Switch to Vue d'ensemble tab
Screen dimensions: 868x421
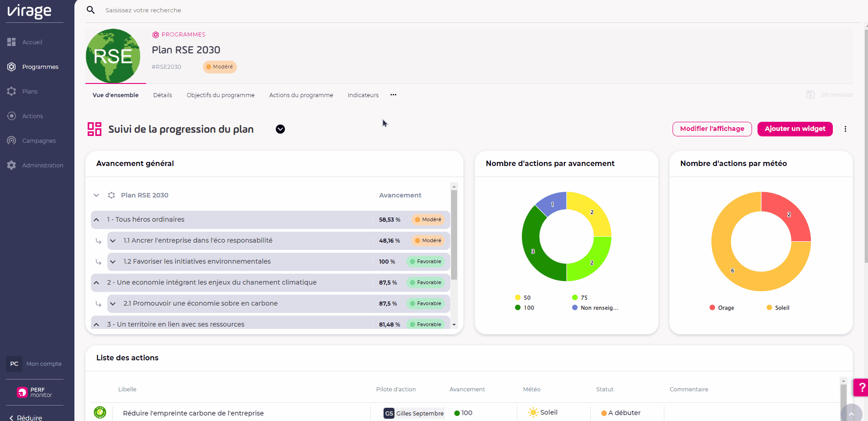pos(116,95)
